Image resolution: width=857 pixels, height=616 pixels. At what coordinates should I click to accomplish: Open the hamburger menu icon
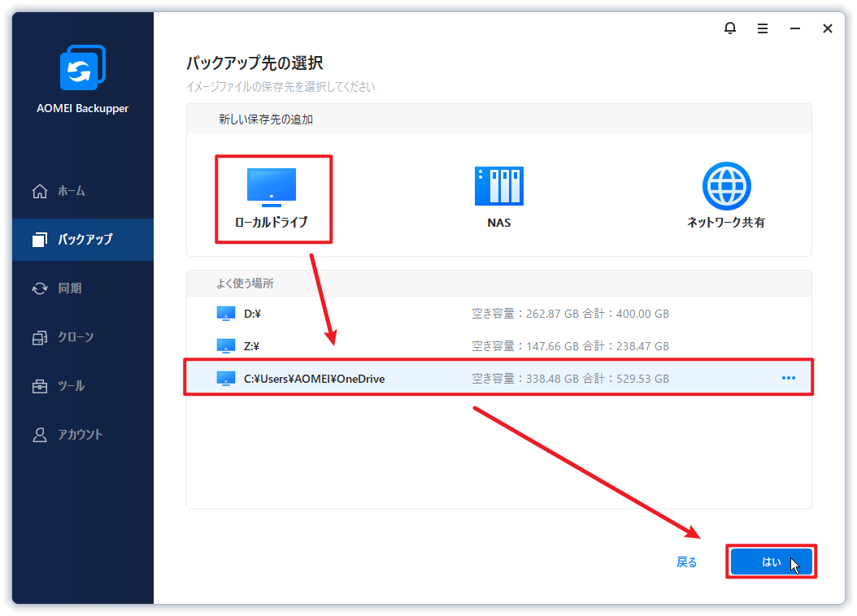point(763,28)
